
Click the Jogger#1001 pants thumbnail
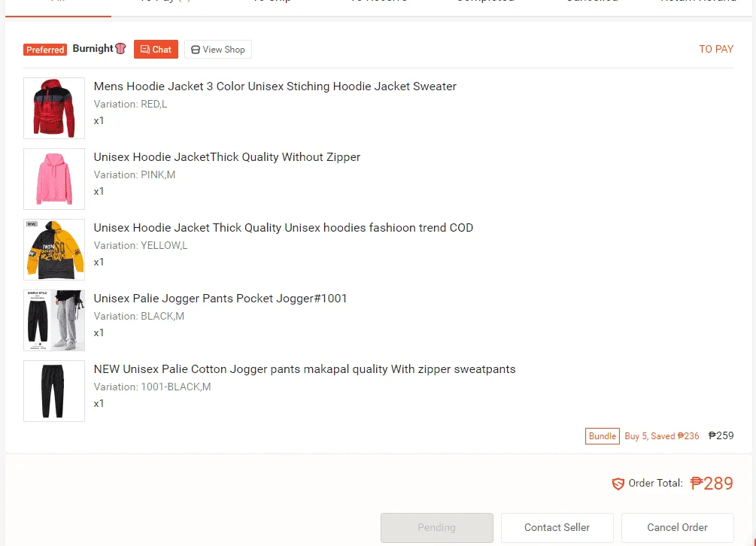click(54, 320)
